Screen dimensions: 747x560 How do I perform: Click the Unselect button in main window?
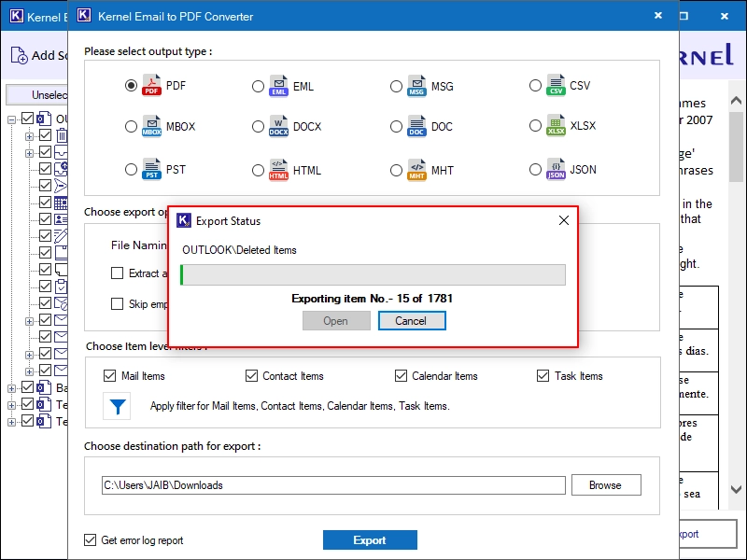pyautogui.click(x=37, y=95)
